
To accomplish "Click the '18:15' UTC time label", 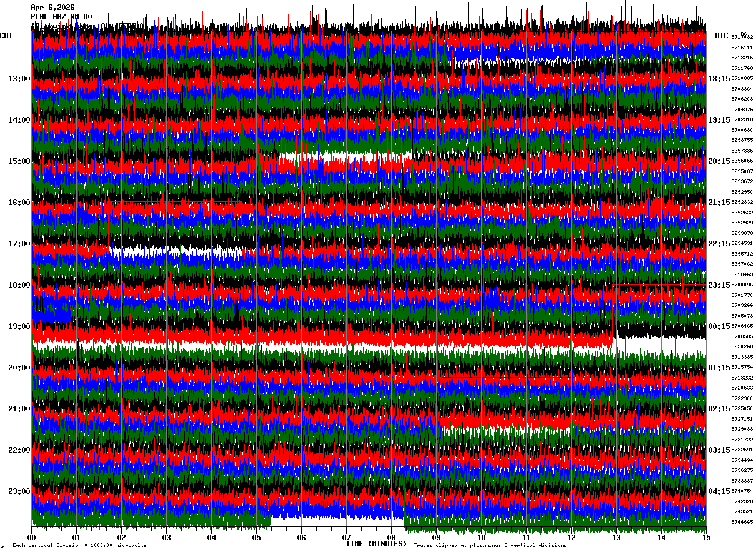I will click(719, 79).
